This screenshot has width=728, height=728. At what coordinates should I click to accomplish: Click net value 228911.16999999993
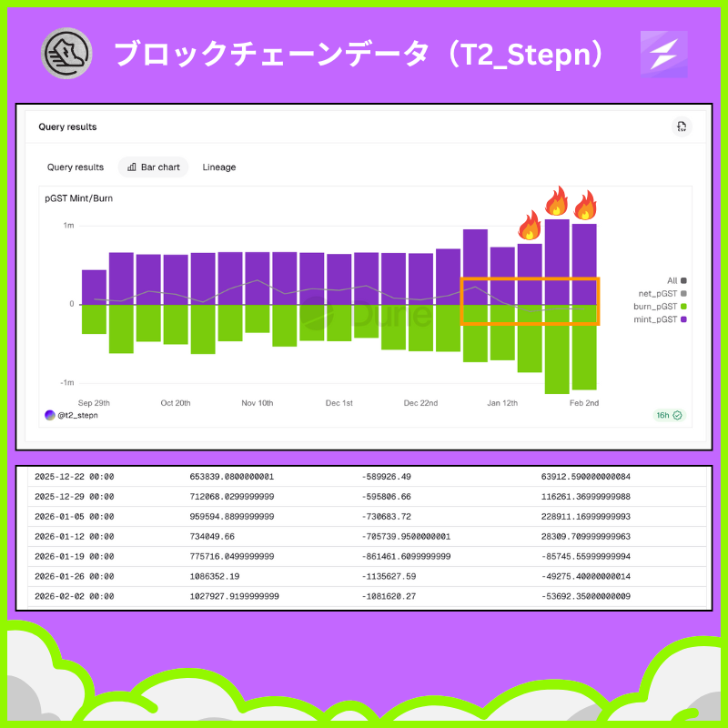(586, 517)
